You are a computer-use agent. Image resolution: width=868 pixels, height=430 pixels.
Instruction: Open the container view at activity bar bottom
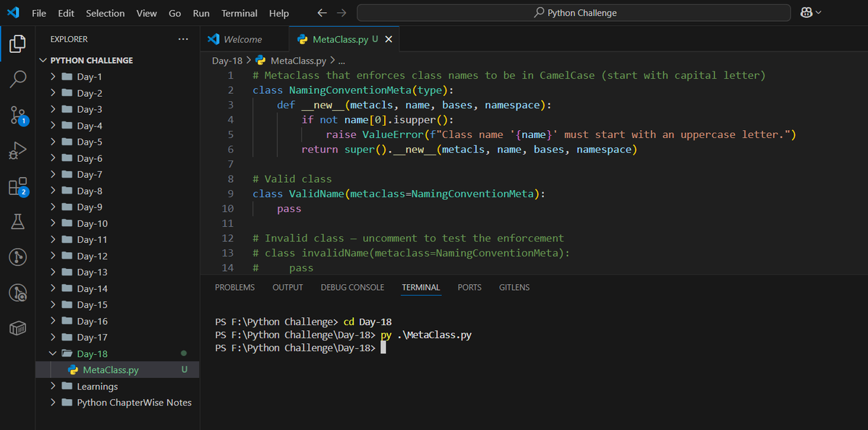tap(18, 327)
